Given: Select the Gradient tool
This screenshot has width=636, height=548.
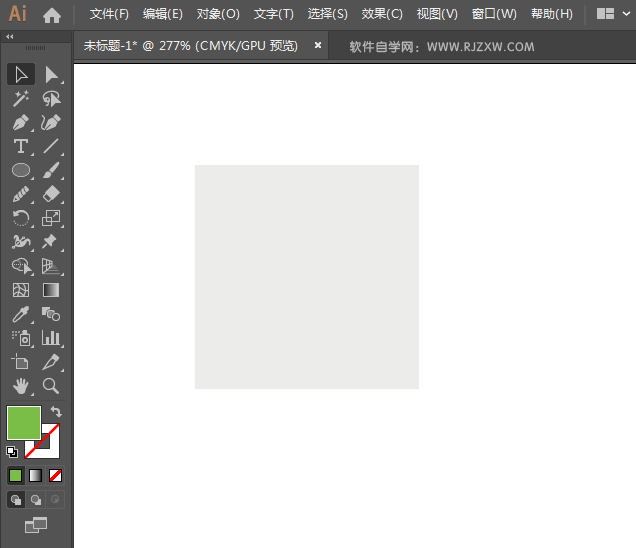Looking at the screenshot, I should click(51, 290).
